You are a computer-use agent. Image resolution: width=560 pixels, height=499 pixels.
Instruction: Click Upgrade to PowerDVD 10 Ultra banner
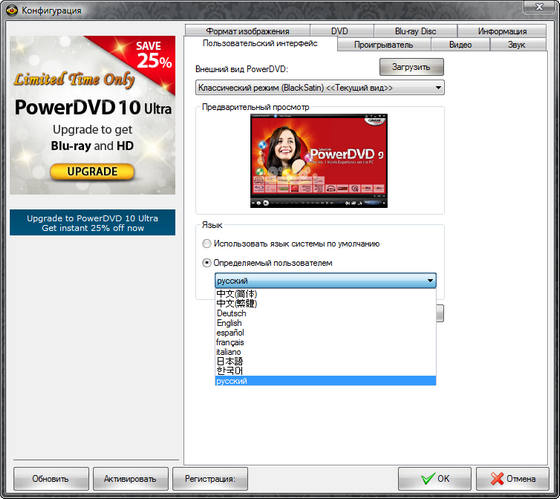point(92,223)
